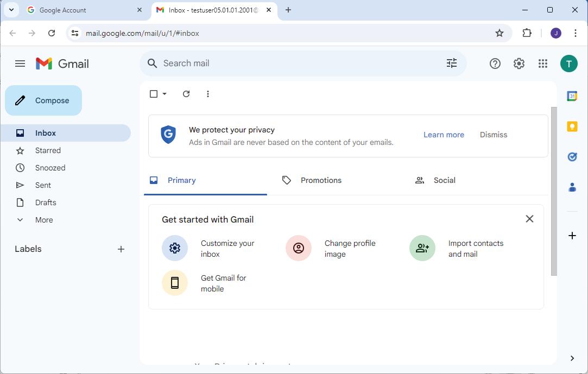Close the Get started with Gmail card

(529, 219)
